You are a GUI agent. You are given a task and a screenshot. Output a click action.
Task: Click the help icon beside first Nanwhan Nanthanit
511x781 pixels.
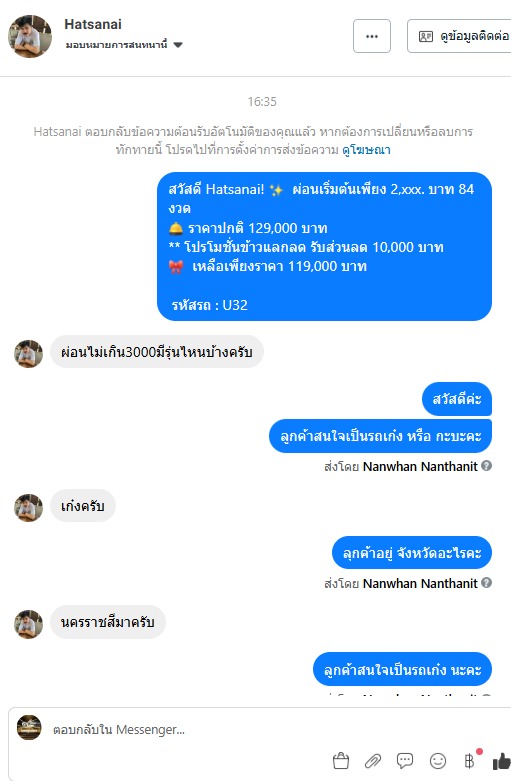click(487, 465)
